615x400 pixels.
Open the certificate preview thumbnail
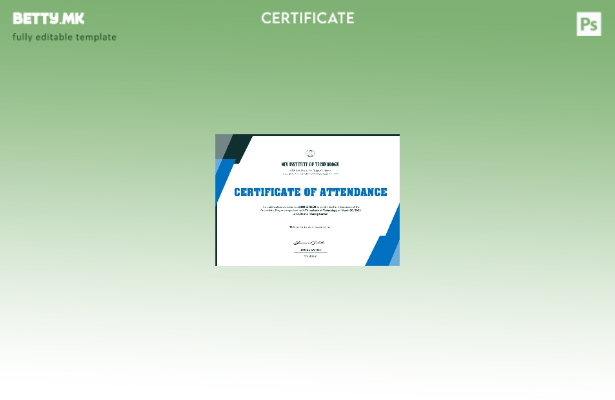point(308,200)
